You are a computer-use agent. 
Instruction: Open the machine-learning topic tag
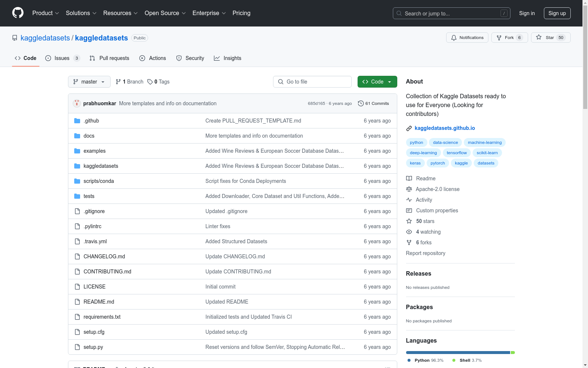pyautogui.click(x=485, y=142)
